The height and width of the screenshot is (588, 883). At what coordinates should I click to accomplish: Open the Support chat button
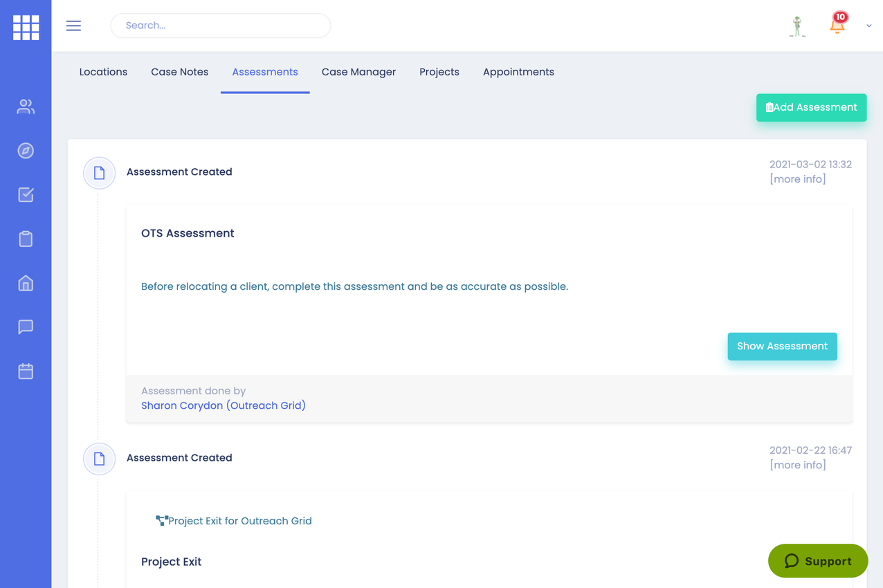click(818, 561)
